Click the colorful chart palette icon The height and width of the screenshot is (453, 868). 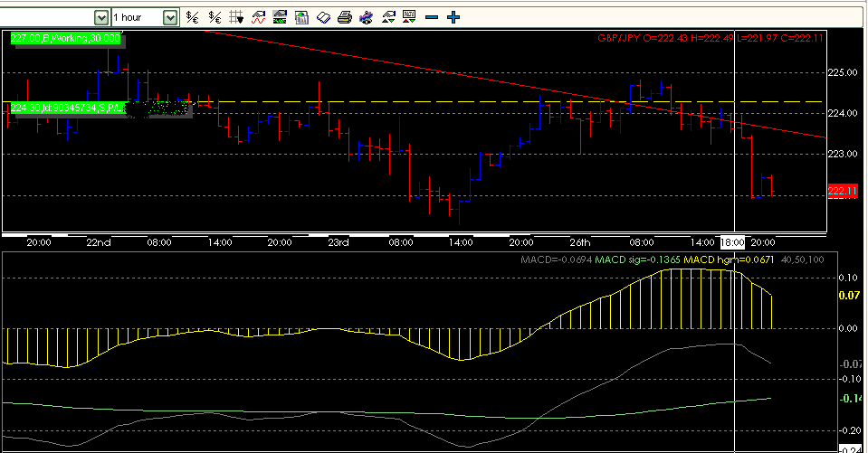[366, 18]
